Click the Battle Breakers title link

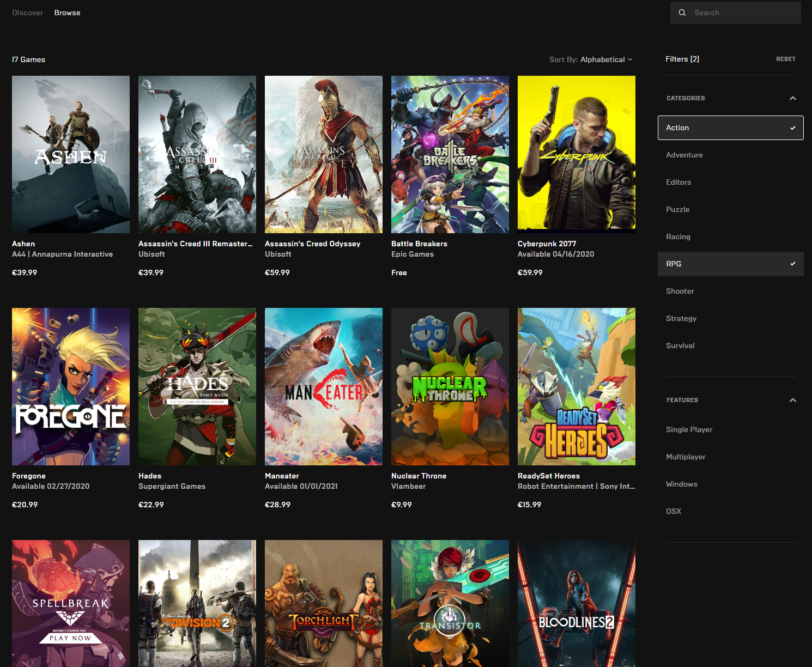coord(419,244)
